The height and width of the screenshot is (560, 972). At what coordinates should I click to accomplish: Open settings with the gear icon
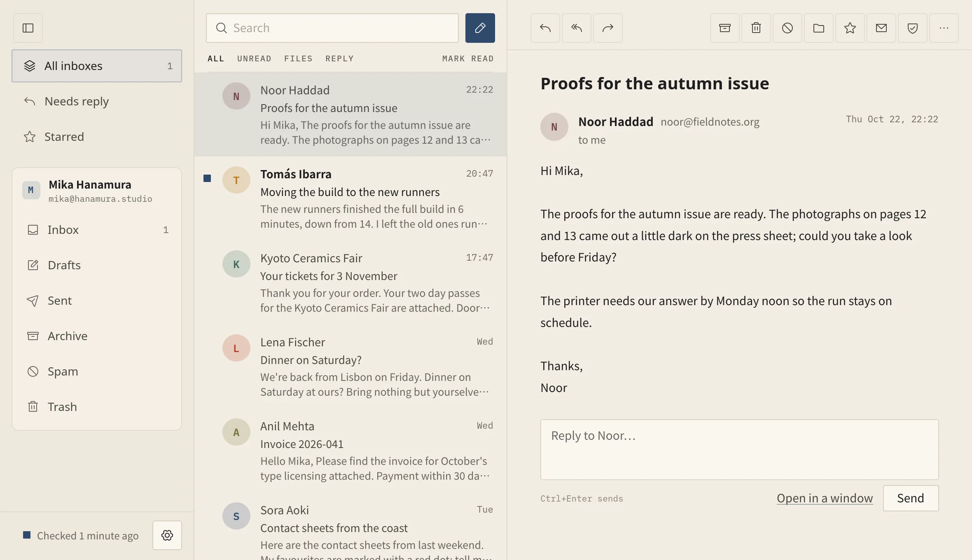click(167, 535)
